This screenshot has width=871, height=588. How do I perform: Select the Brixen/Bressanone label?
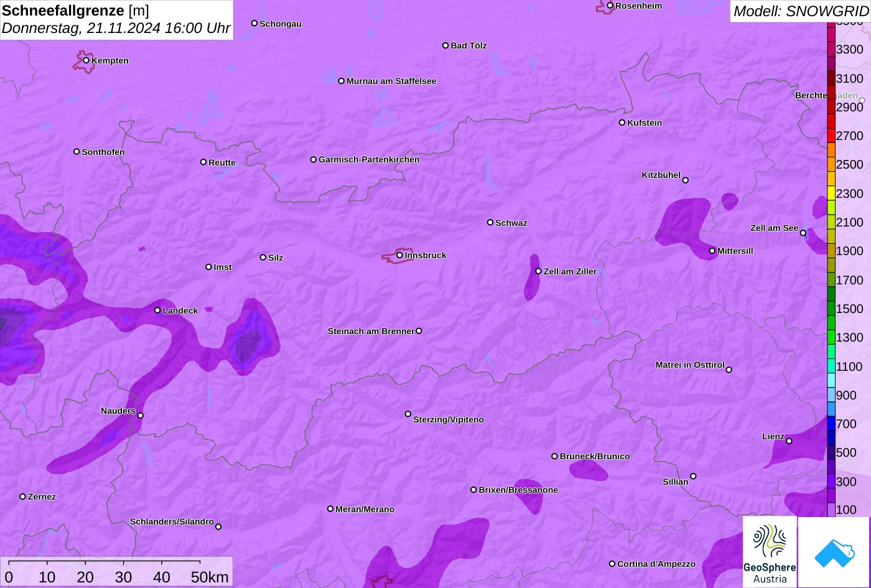518,490
